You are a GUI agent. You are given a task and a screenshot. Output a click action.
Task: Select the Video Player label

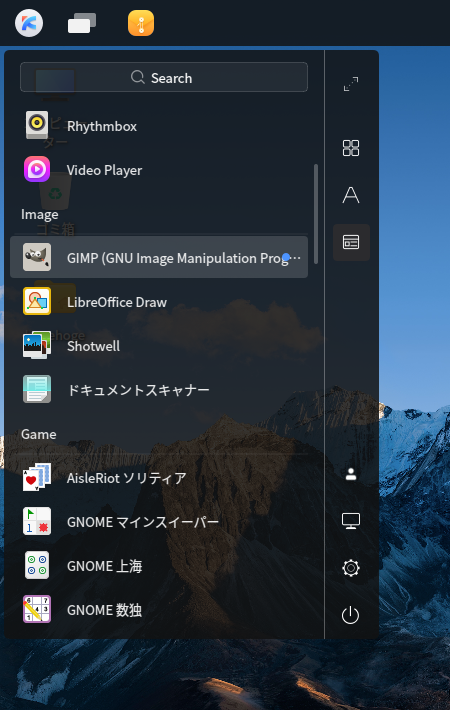[104, 170]
